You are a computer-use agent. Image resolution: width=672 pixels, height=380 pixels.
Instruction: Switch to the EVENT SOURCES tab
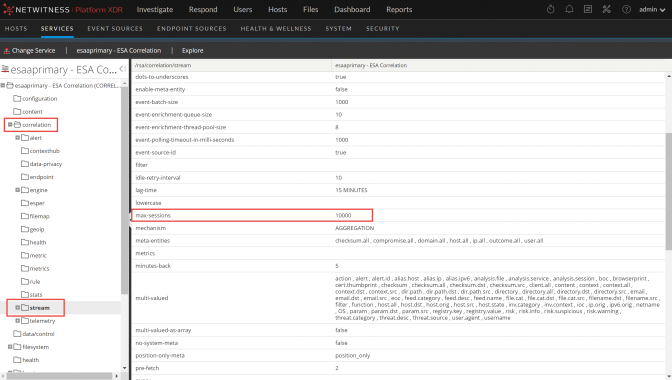pos(115,28)
